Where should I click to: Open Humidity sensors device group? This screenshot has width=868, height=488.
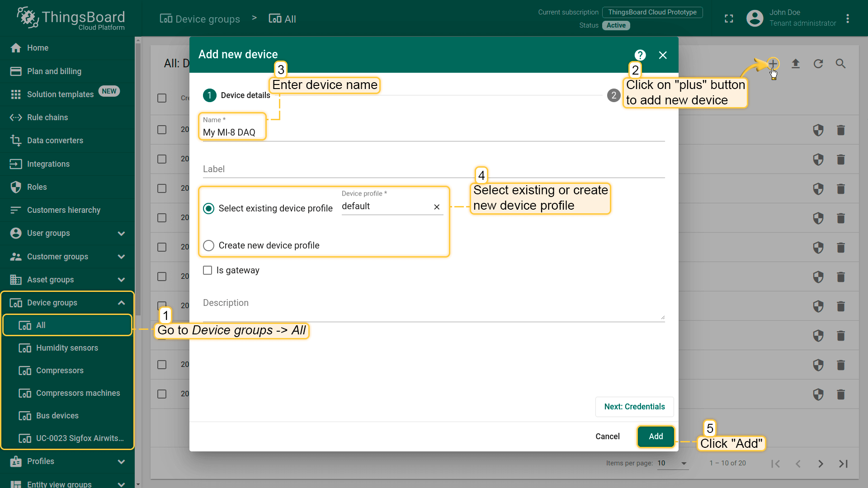(x=67, y=348)
